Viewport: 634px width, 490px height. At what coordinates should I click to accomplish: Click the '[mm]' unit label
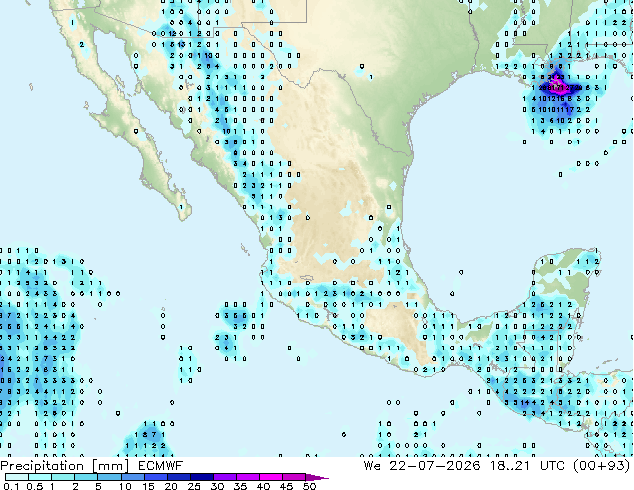tap(110, 466)
